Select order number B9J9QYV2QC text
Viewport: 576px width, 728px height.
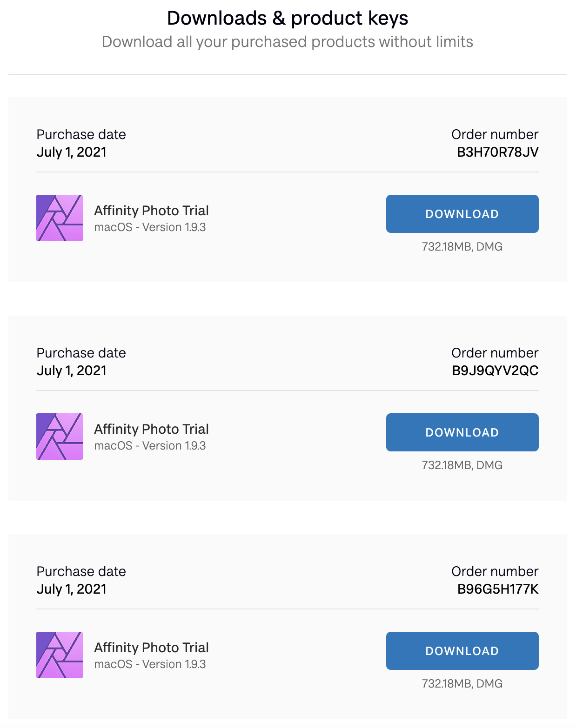[495, 371]
